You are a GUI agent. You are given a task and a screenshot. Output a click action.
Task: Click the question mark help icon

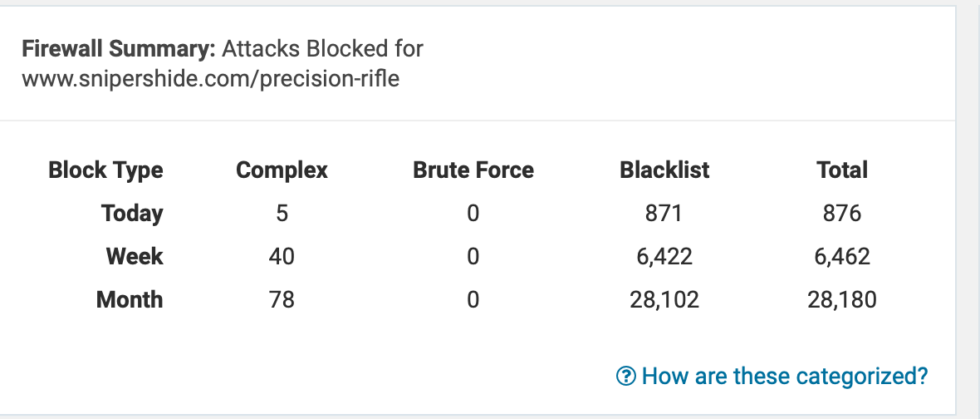625,376
